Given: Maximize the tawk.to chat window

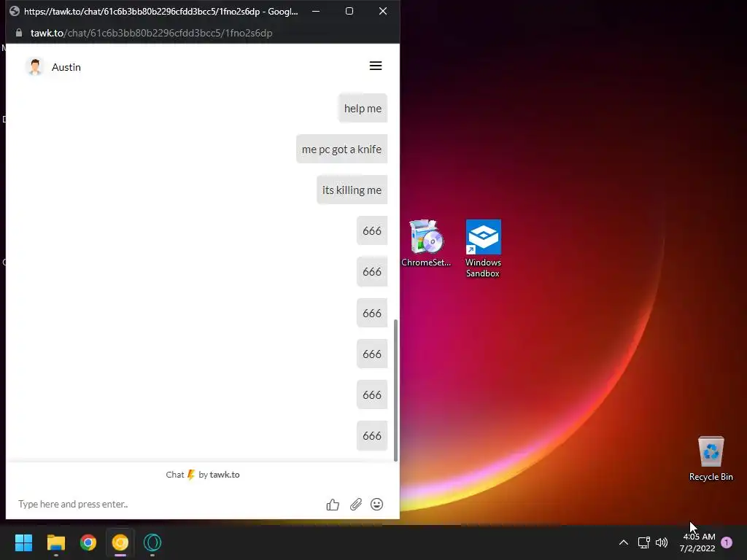Looking at the screenshot, I should pos(349,11).
